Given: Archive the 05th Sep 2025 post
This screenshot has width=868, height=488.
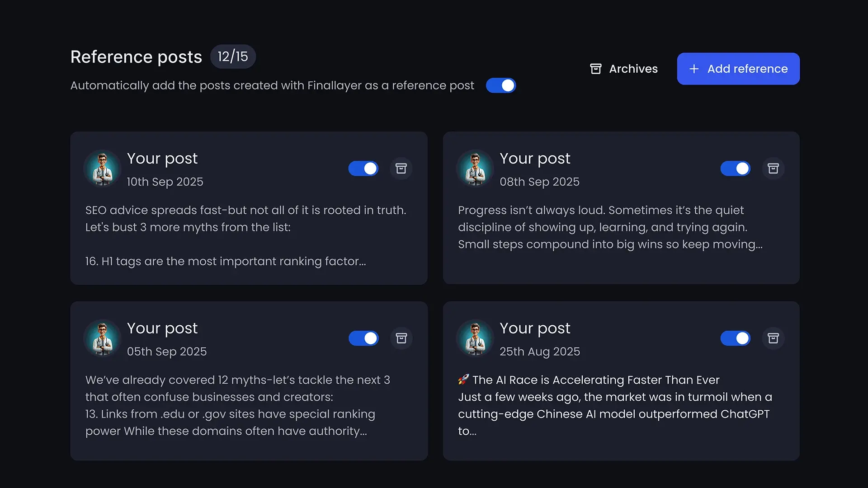Looking at the screenshot, I should point(401,338).
